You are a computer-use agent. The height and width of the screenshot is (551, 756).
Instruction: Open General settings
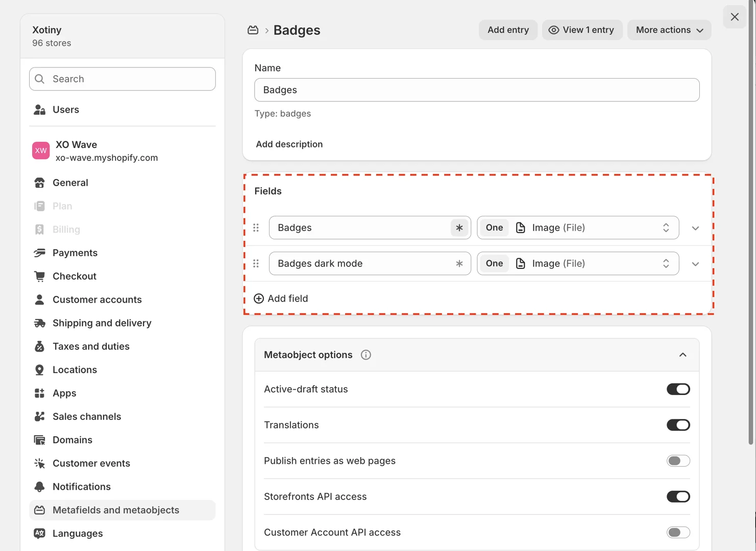tap(123, 183)
